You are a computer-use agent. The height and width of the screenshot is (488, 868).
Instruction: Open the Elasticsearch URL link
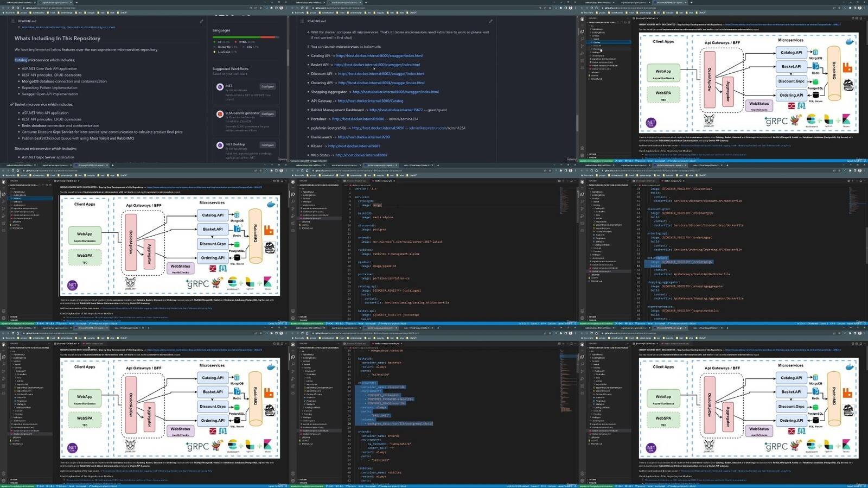tap(363, 137)
